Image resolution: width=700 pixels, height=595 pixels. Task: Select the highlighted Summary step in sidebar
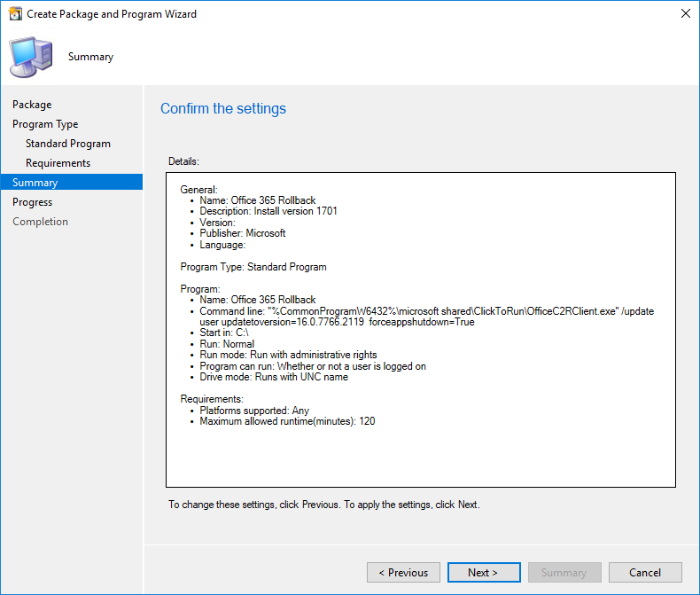(x=72, y=183)
